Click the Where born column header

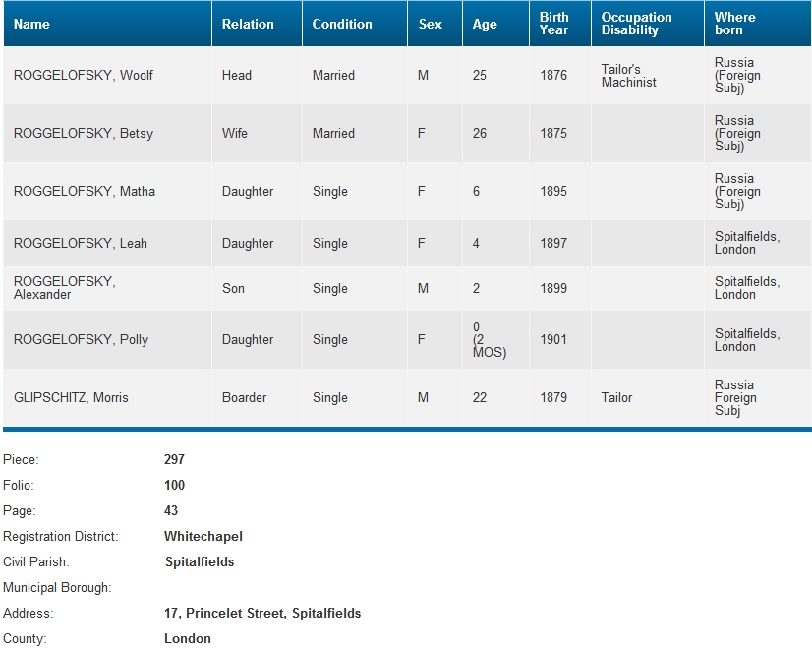point(735,24)
